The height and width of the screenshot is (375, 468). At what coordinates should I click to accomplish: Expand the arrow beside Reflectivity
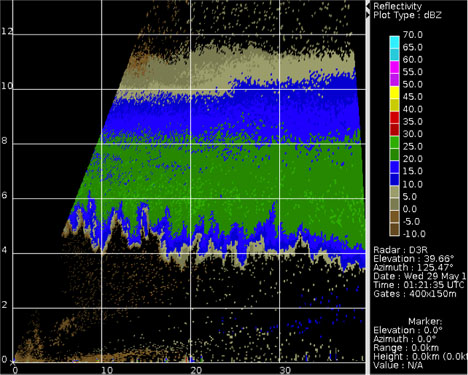coord(368,6)
